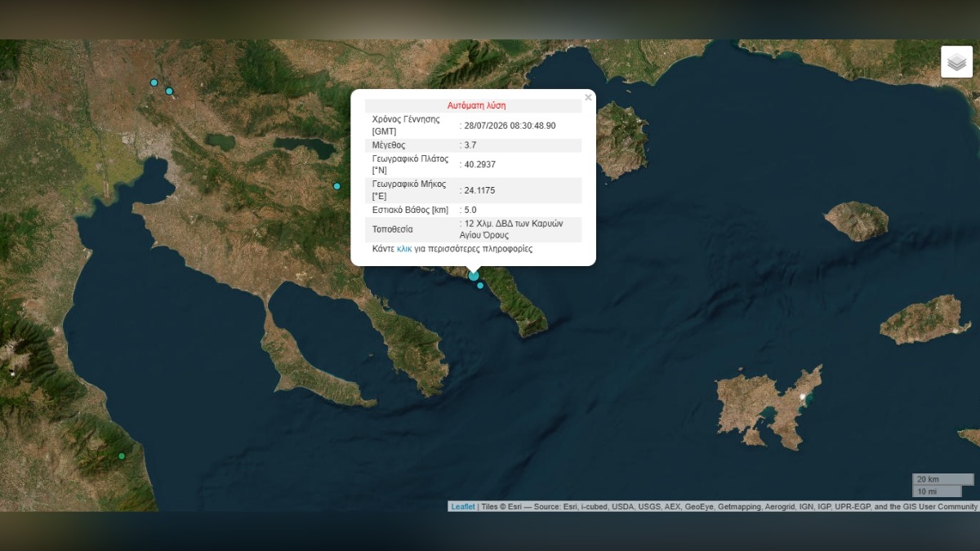
Task: Select the leftmost cyan marker near Thessaloniki's north
Action: pos(154,82)
